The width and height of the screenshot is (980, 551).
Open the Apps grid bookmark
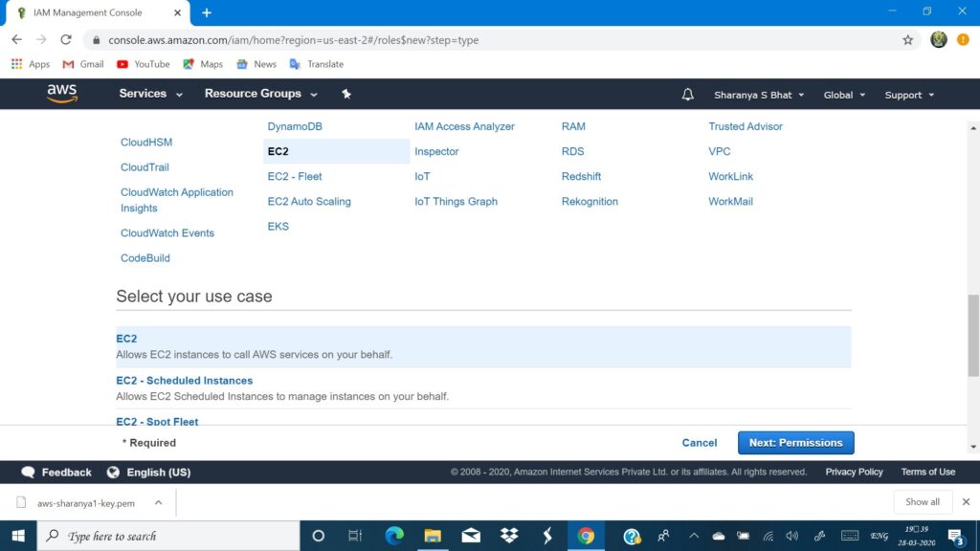click(30, 64)
